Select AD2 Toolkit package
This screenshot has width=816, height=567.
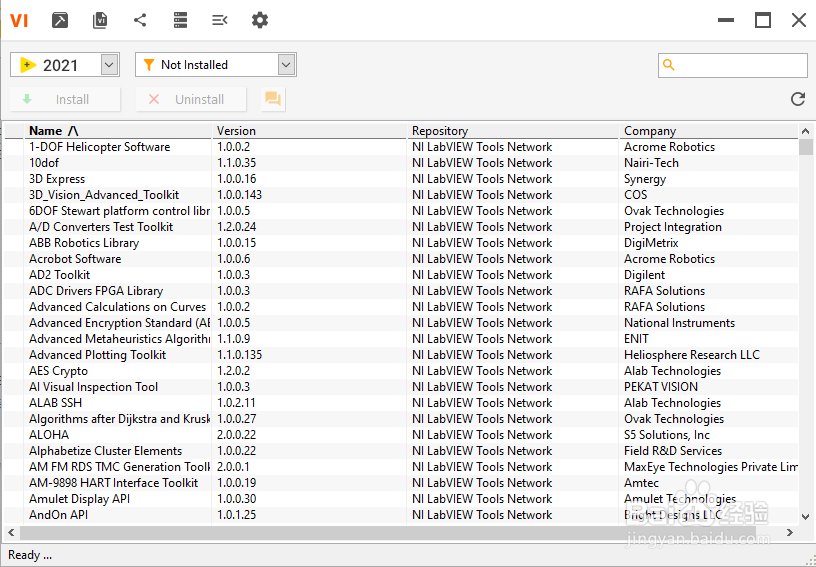[401, 275]
